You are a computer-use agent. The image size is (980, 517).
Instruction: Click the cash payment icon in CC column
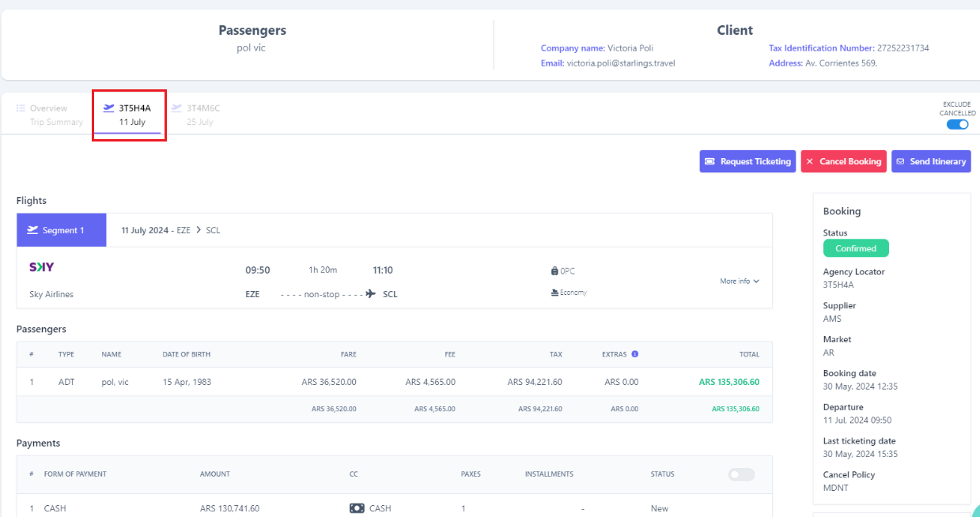coord(357,508)
